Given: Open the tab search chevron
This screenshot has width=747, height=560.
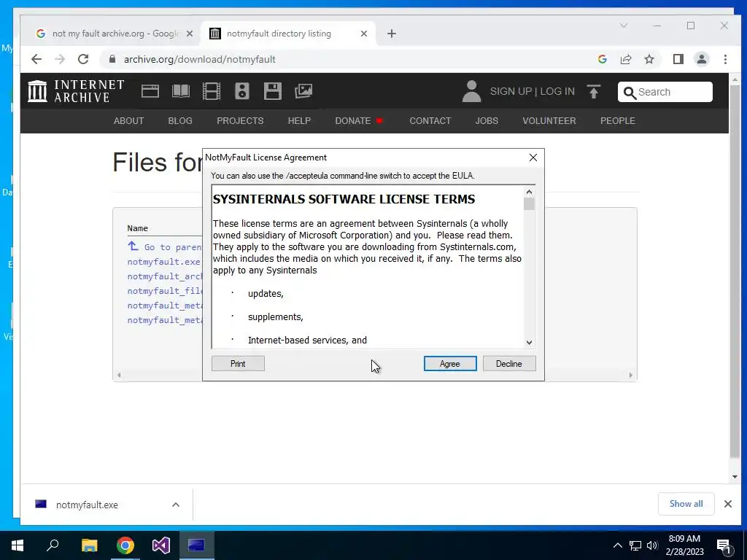Looking at the screenshot, I should (x=623, y=26).
